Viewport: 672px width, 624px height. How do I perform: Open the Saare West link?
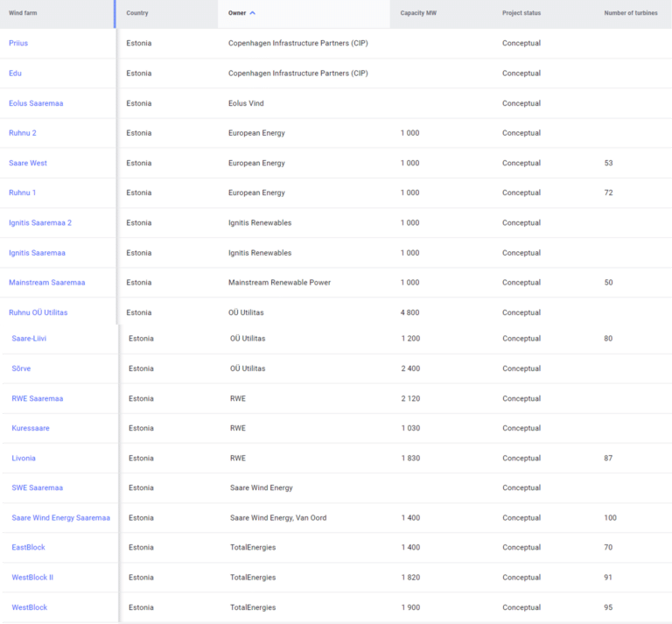[x=28, y=163]
